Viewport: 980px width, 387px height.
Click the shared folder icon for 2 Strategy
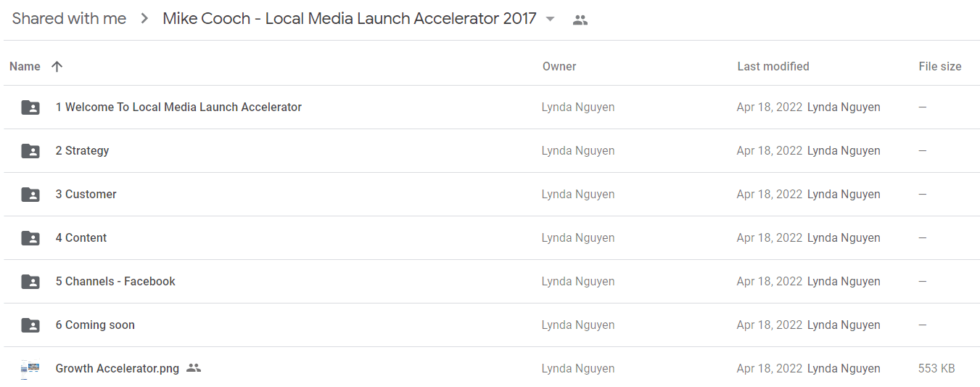[x=30, y=151]
